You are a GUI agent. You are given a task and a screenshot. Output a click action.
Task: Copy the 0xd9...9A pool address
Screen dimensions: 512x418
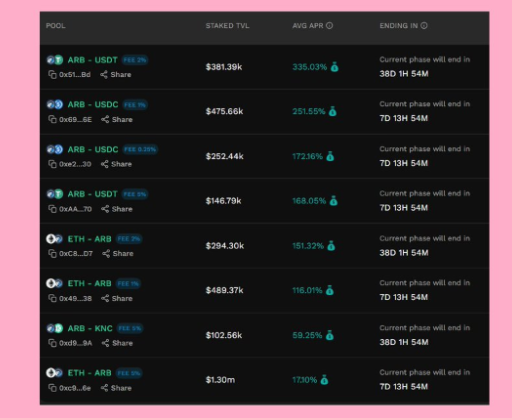(52, 343)
